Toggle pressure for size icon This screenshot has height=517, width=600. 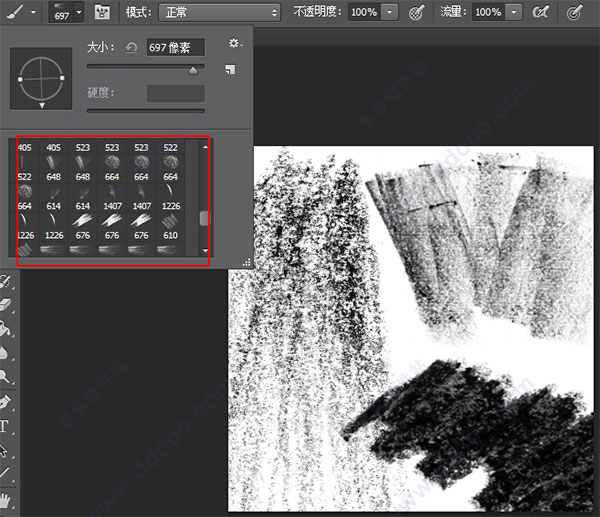(574, 12)
